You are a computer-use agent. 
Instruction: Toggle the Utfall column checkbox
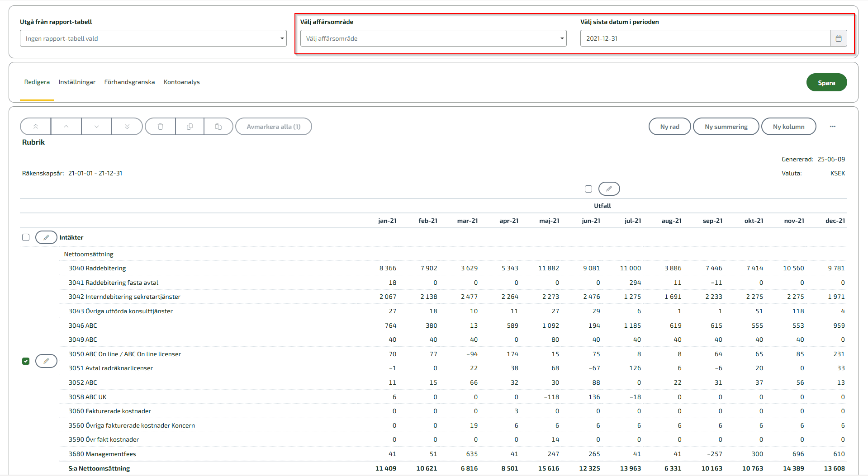(x=588, y=189)
